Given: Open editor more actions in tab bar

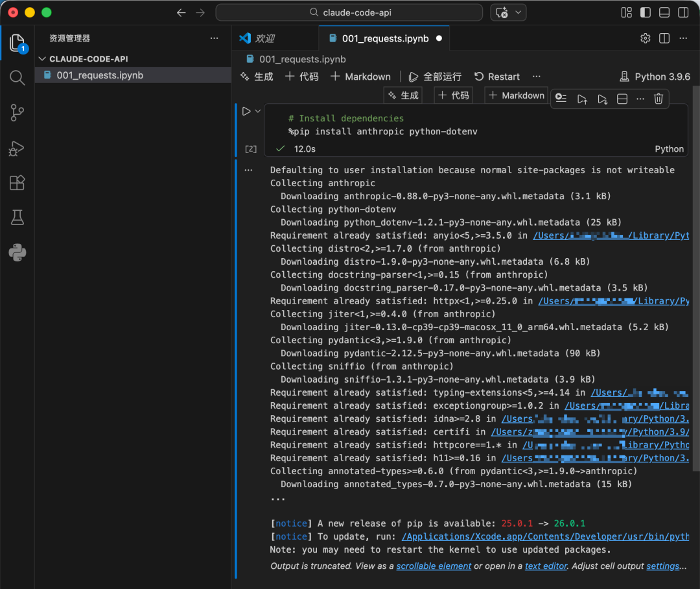Looking at the screenshot, I should 683,38.
